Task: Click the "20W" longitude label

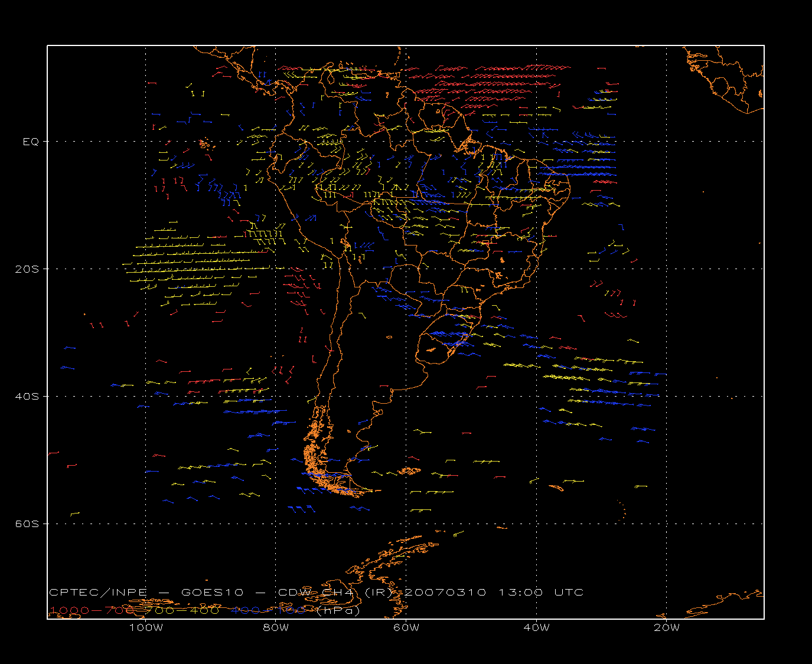Action: [667, 627]
